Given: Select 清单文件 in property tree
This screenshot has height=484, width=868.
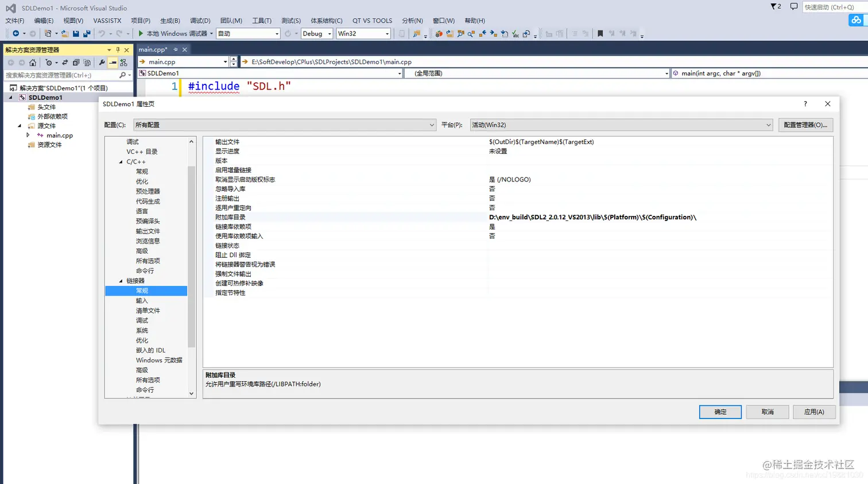Looking at the screenshot, I should [148, 311].
